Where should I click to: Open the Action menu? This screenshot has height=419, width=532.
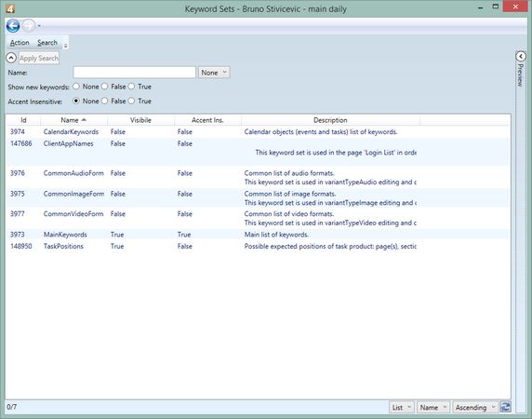[x=20, y=43]
